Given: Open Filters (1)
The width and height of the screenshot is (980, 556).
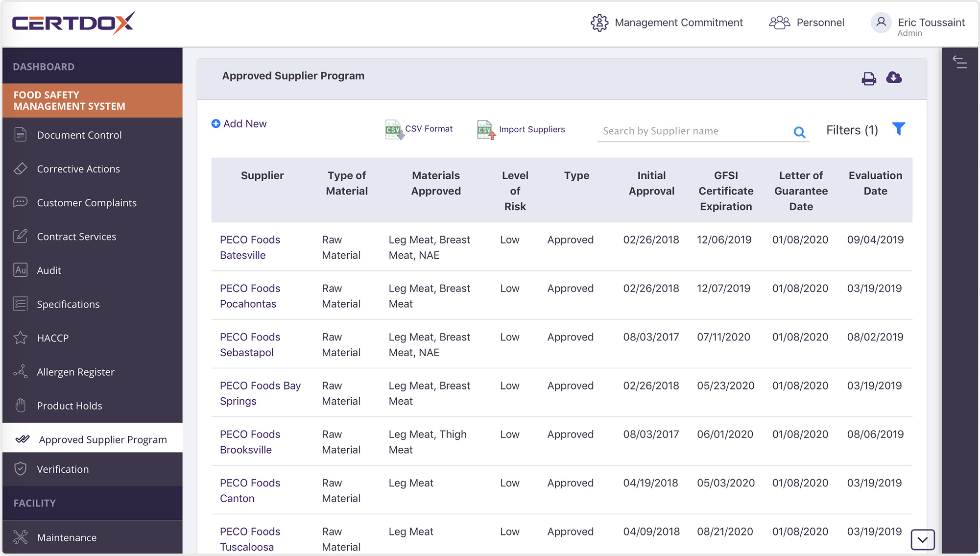Looking at the screenshot, I should (852, 130).
